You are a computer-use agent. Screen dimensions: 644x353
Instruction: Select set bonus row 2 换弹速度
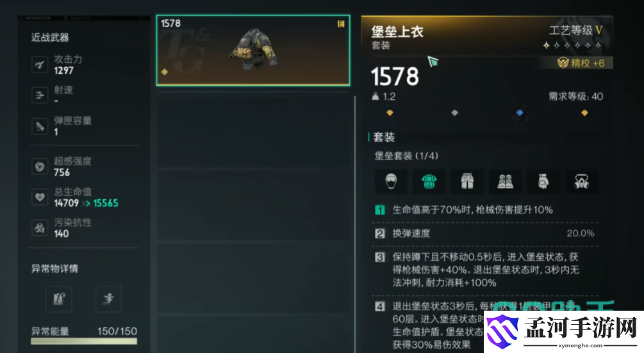pos(484,234)
